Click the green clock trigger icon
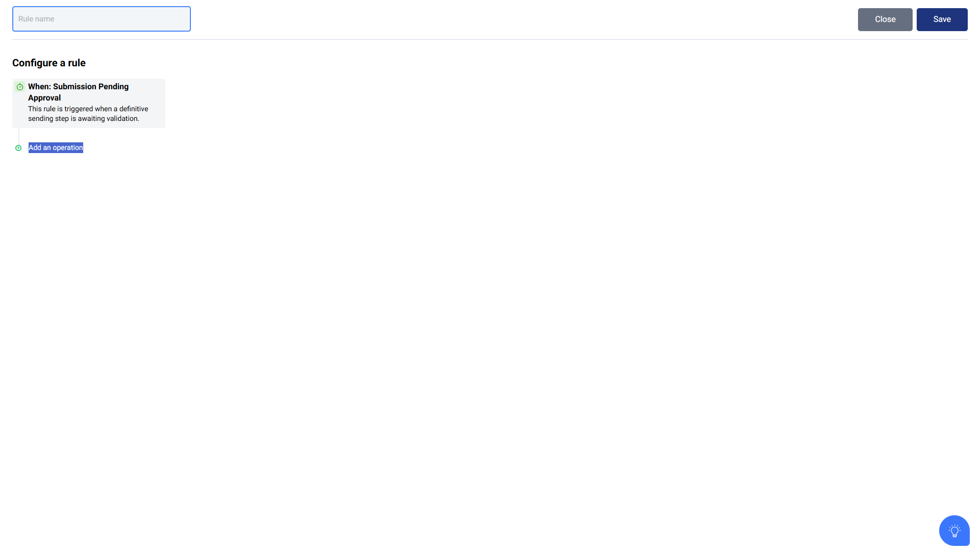The width and height of the screenshot is (980, 551). pyautogui.click(x=20, y=87)
